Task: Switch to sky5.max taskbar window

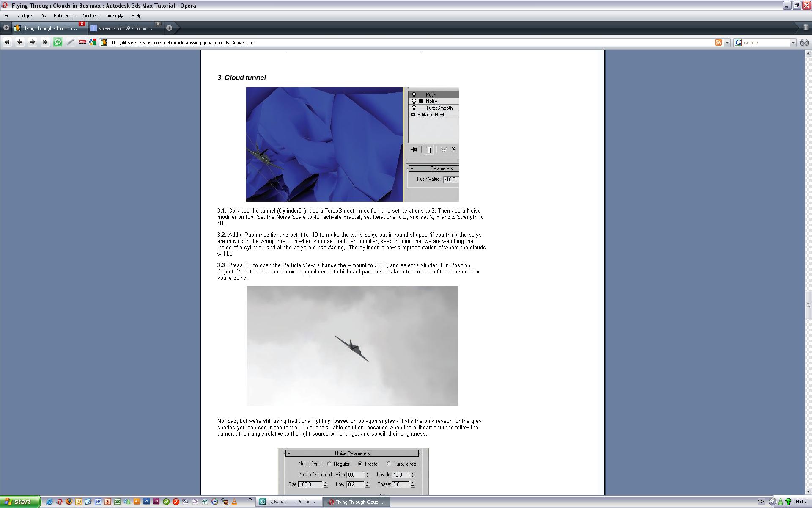Action: pyautogui.click(x=290, y=502)
